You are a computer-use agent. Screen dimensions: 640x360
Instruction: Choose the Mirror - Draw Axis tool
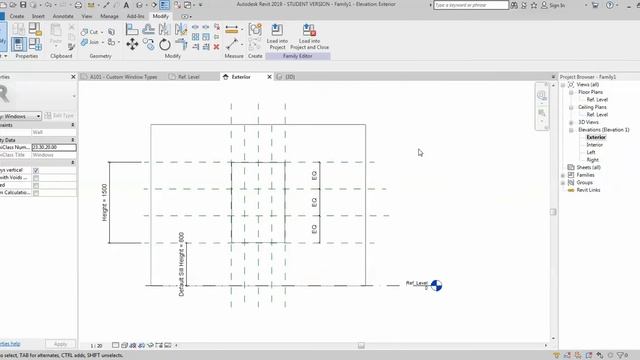coord(180,29)
